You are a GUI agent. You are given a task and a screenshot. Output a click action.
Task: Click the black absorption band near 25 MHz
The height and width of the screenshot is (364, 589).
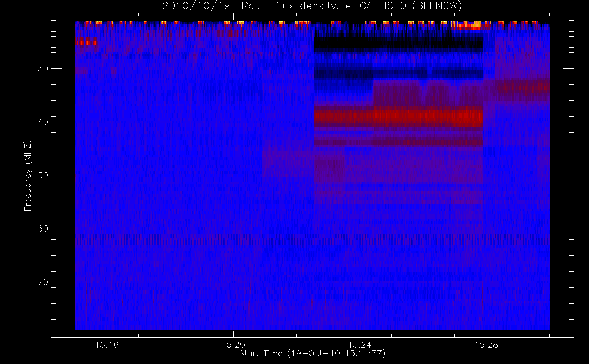(x=398, y=44)
